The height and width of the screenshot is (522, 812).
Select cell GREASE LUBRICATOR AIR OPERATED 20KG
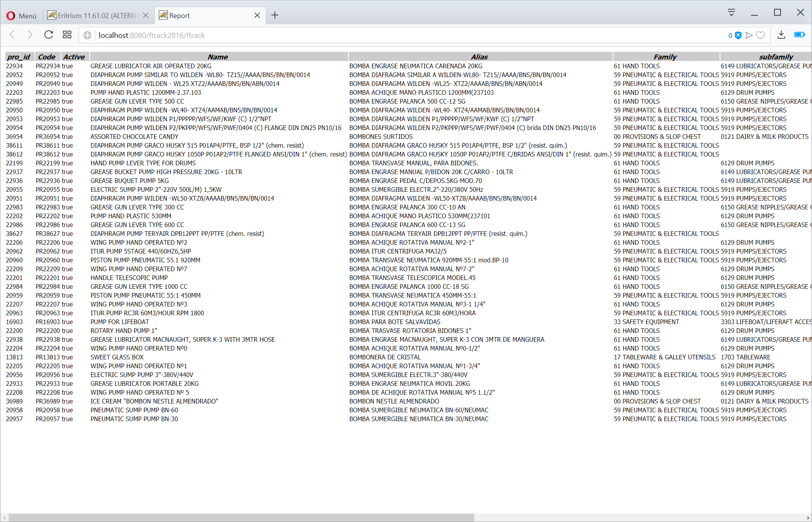click(x=151, y=66)
